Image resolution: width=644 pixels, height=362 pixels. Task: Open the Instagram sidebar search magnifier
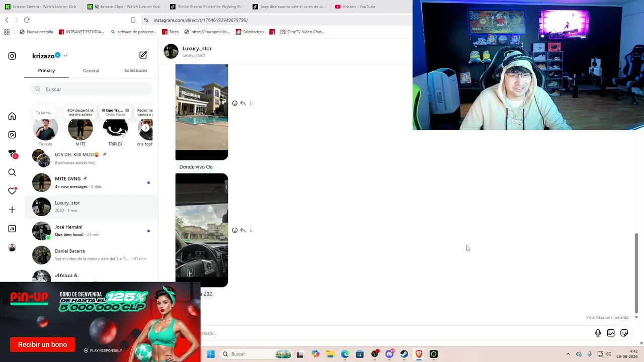click(12, 172)
